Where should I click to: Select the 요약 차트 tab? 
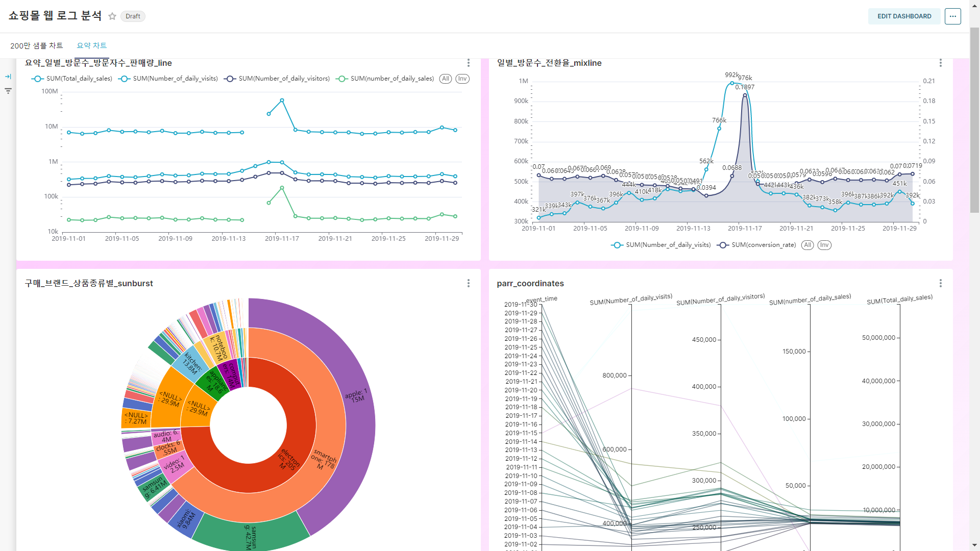(91, 46)
